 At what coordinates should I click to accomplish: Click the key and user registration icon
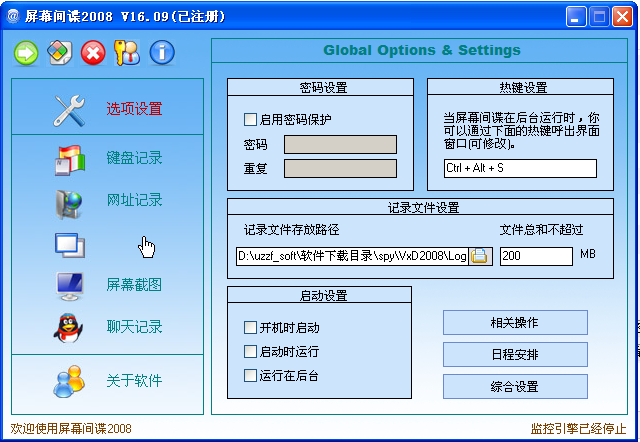coord(127,53)
